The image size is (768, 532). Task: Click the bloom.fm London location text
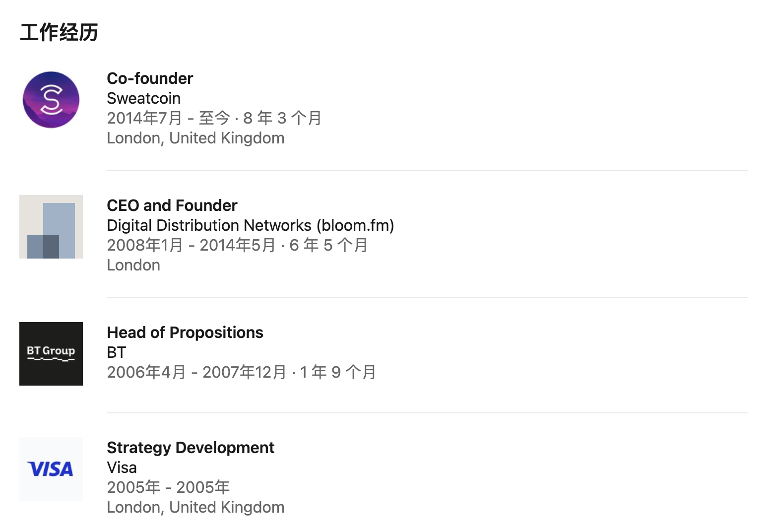point(133,265)
